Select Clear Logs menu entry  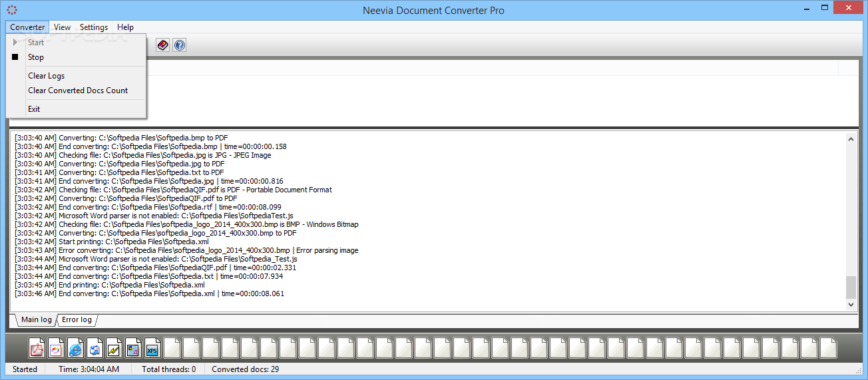click(x=76, y=76)
